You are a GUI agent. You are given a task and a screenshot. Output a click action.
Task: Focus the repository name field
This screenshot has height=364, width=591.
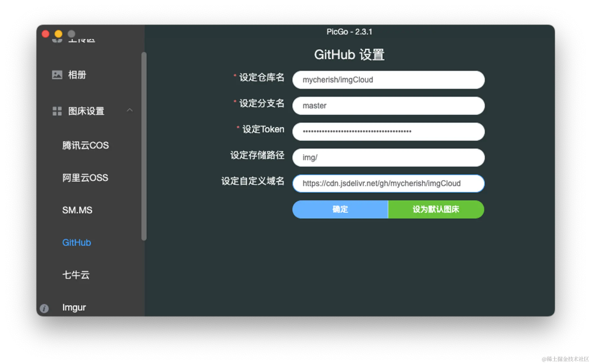(388, 80)
